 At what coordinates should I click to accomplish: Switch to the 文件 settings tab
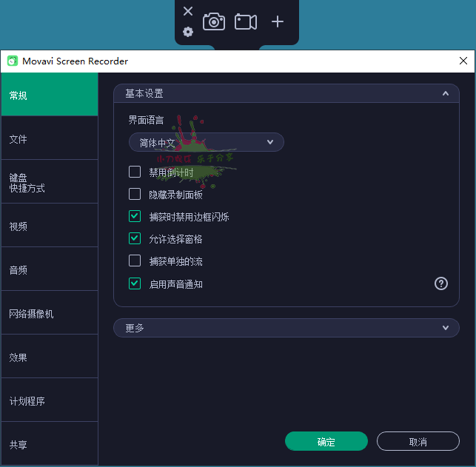[49, 139]
